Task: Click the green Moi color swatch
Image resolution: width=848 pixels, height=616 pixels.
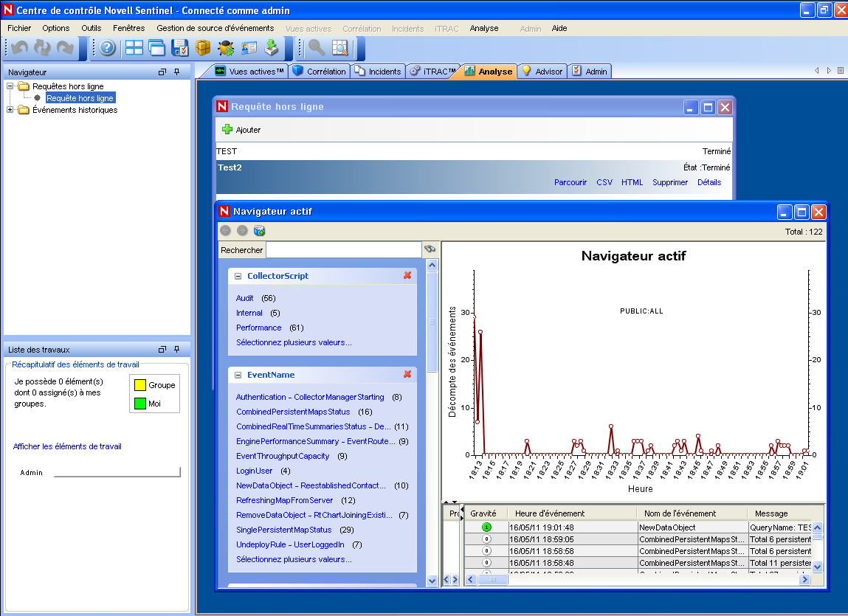Action: 139,404
